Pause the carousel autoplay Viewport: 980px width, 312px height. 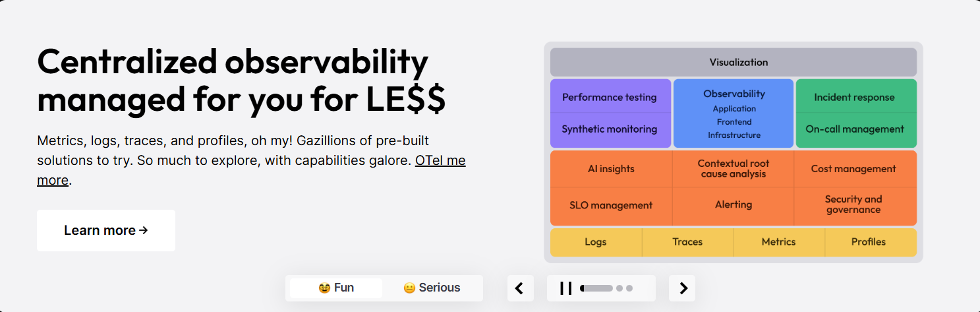click(565, 288)
